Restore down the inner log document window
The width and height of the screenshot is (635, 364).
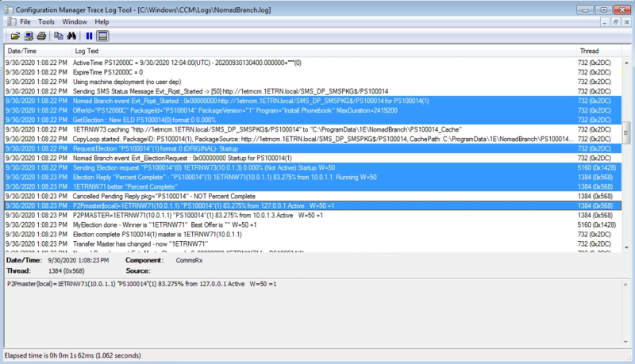pyautogui.click(x=614, y=22)
